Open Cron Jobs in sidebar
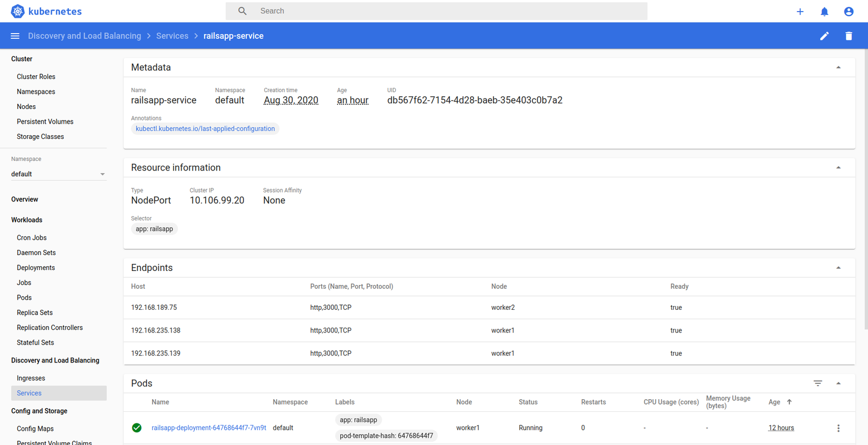Viewport: 868px width, 445px height. (32, 238)
